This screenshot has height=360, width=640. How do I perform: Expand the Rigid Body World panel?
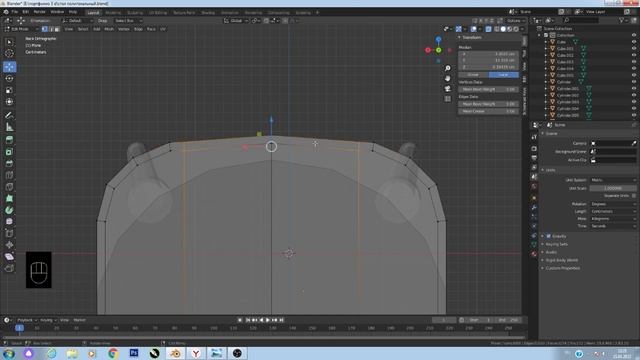point(562,260)
